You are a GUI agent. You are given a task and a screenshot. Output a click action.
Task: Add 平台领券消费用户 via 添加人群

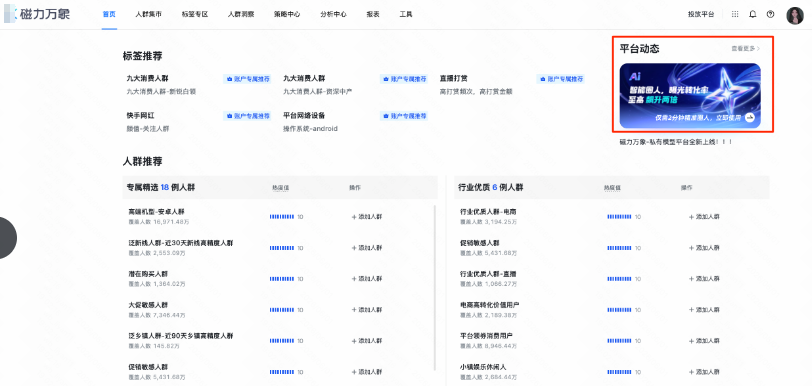[704, 341]
